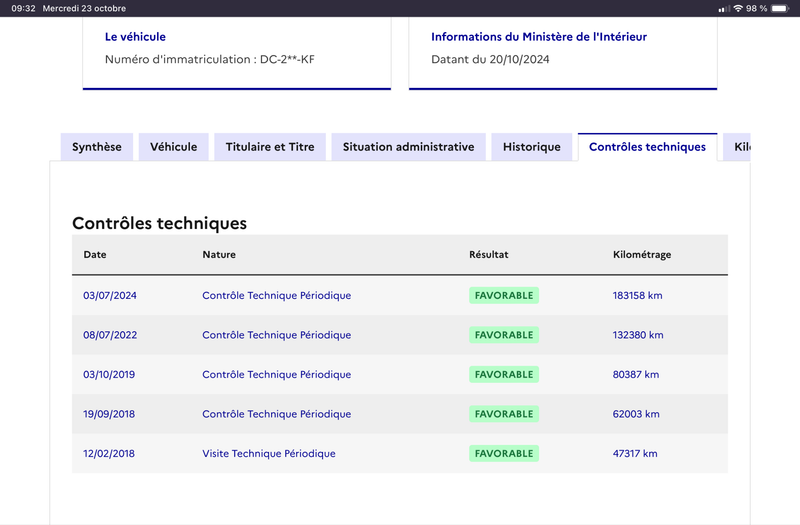Screen dimensions: 800x525
Task: Open the Titulaire et Titre tab
Action: 270,147
